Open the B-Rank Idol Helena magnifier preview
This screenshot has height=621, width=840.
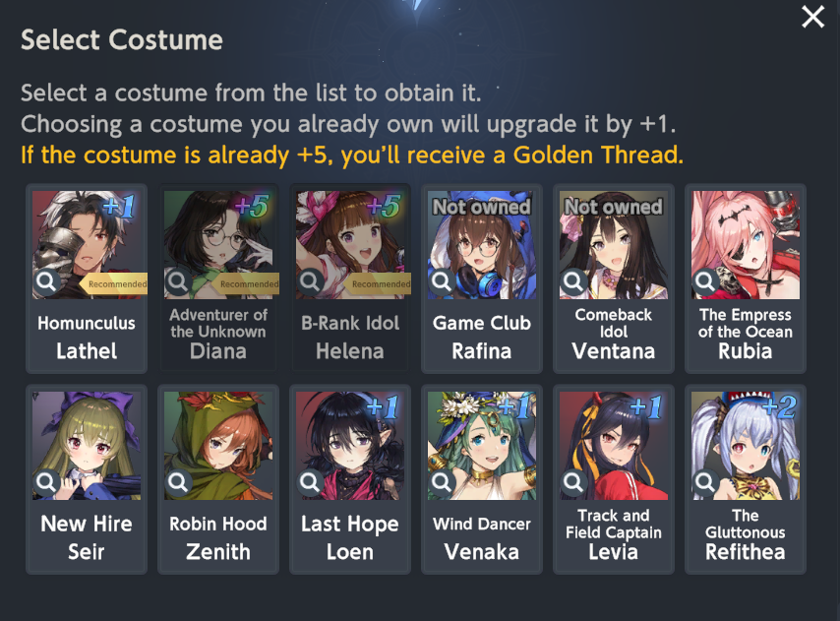(x=310, y=281)
